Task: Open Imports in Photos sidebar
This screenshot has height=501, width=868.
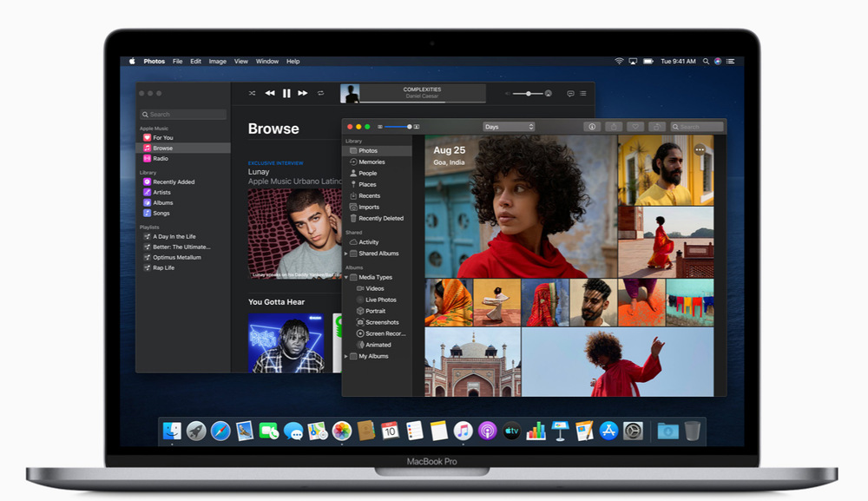Action: pos(378,207)
